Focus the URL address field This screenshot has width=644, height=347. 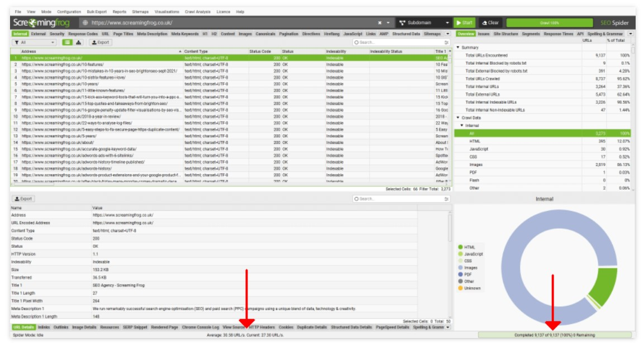230,22
